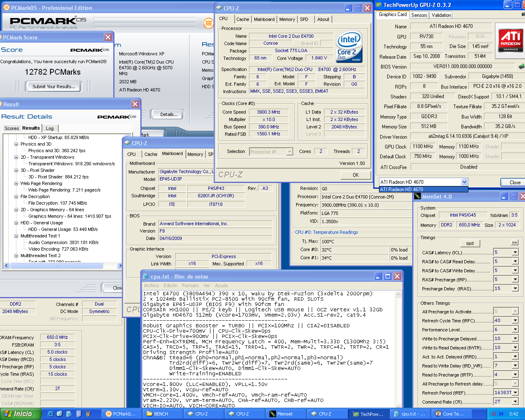Click the Intel Core 2 Duo logo
Viewport: 525px width, 420px height.
tap(349, 47)
